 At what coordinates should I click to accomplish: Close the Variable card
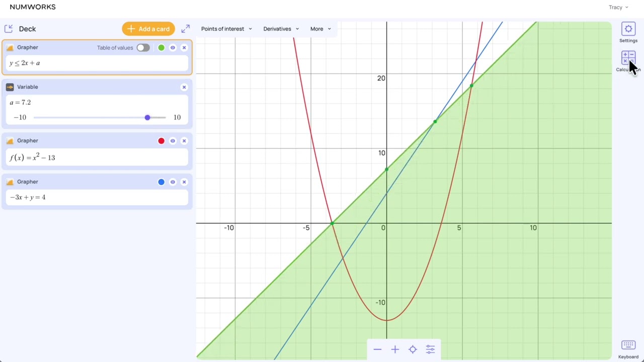tap(184, 87)
